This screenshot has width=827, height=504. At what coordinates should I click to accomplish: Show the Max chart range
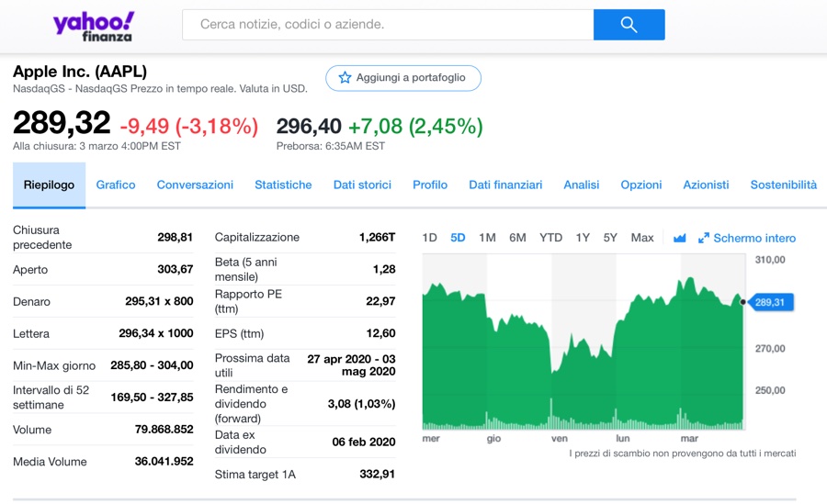(x=642, y=238)
